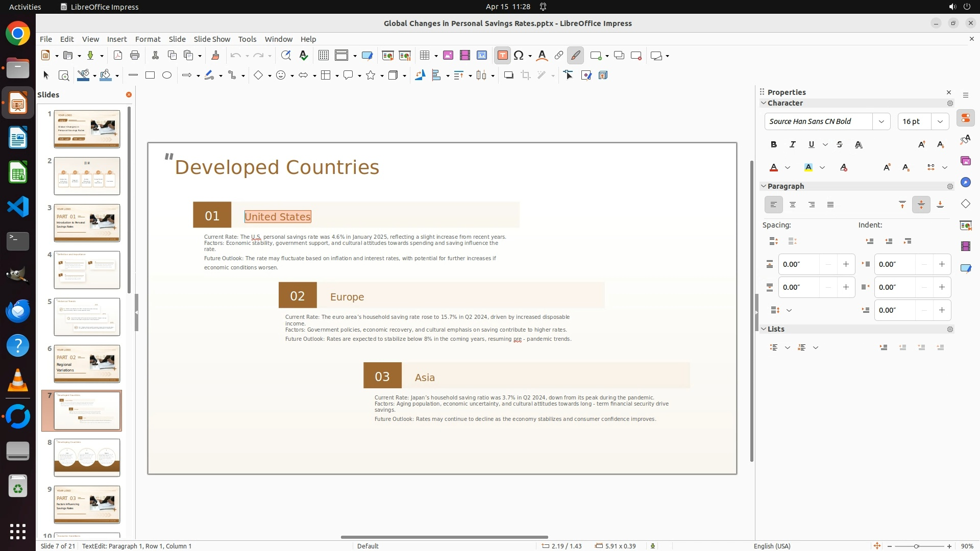980x551 pixels.
Task: Click the Insert Table icon
Action: pos(424,56)
